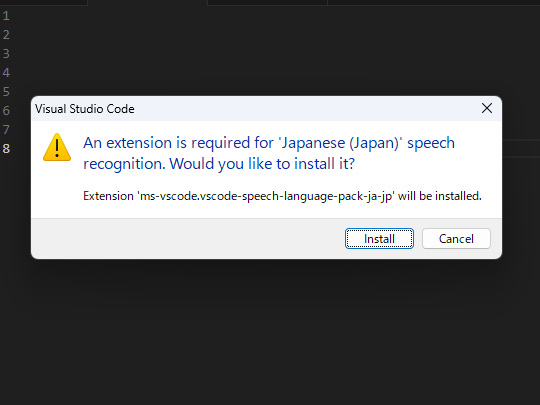Click the Install button

(x=379, y=238)
